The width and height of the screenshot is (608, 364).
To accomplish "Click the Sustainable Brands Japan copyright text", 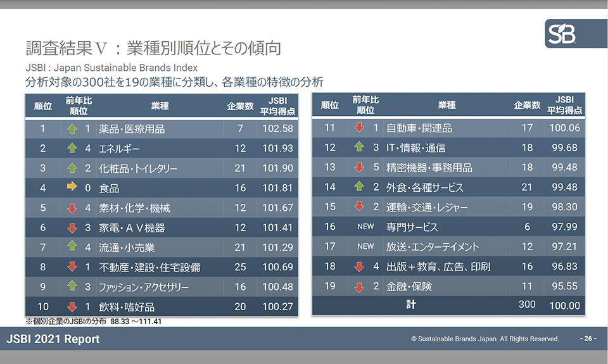I will click(x=484, y=339).
